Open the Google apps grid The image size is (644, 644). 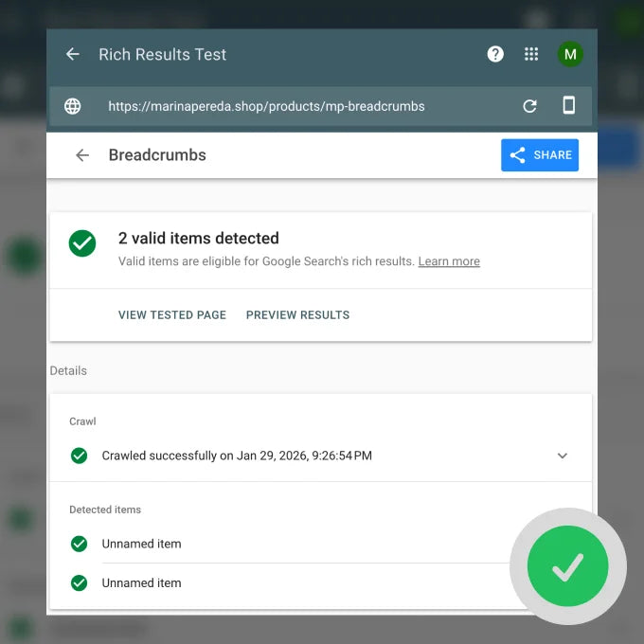coord(531,55)
